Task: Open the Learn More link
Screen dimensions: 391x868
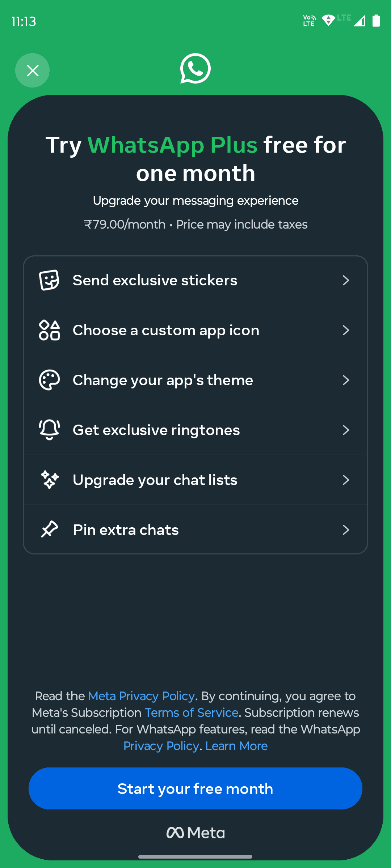Action: [x=236, y=746]
